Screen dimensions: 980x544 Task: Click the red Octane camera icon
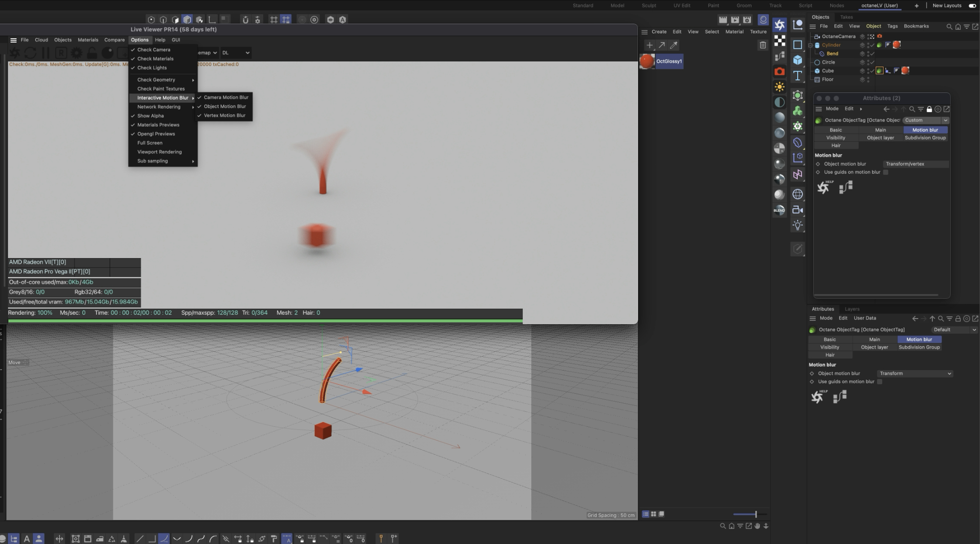coord(779,71)
